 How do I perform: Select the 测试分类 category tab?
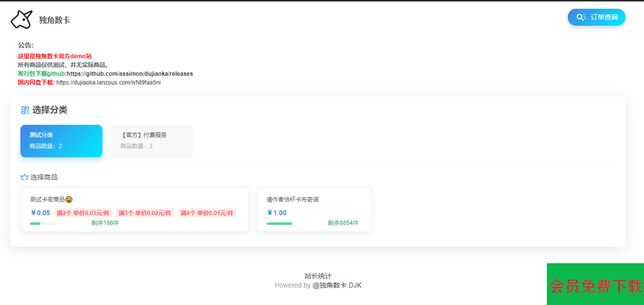(61, 141)
